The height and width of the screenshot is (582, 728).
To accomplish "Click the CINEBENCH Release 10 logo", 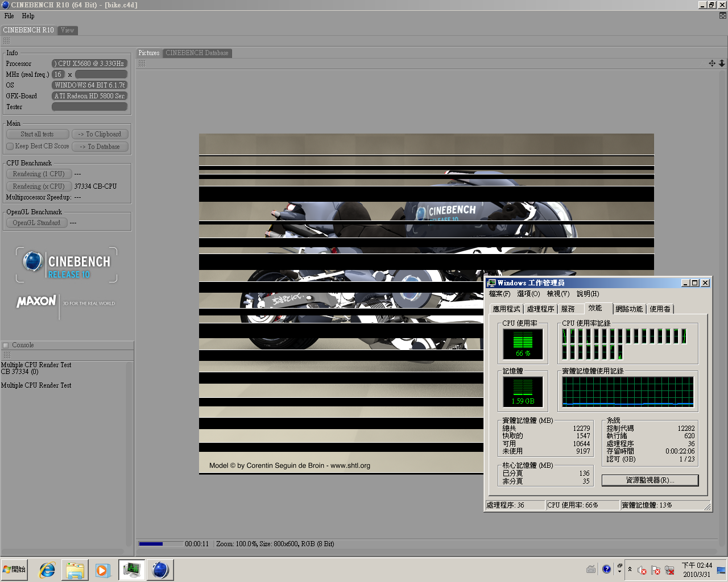I will click(67, 265).
